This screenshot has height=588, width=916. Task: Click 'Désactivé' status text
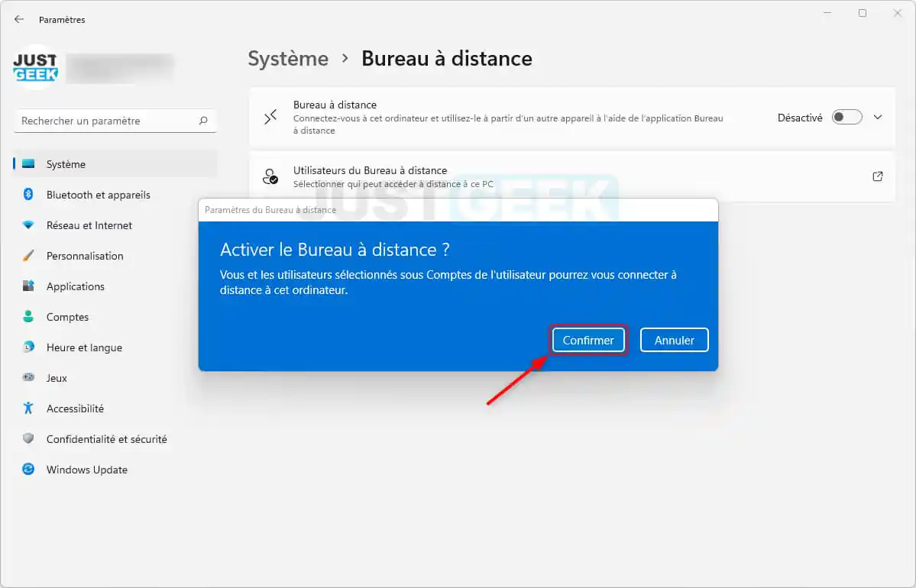point(800,118)
